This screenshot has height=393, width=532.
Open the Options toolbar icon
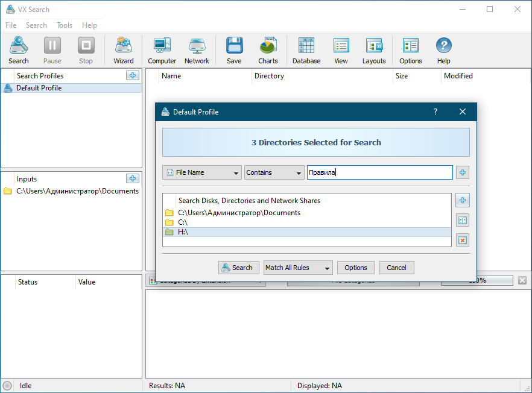411,50
